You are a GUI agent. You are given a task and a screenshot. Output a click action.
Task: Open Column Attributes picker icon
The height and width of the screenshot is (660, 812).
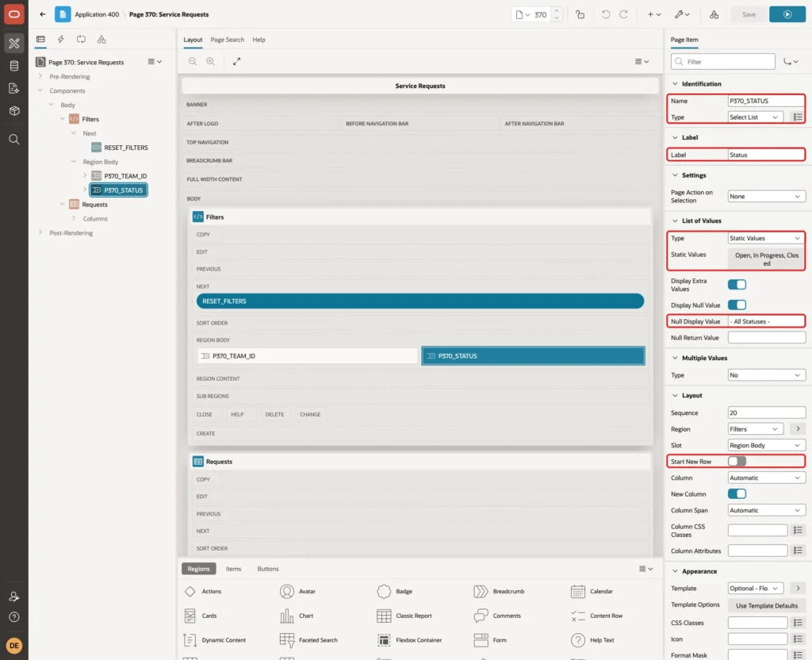(798, 551)
